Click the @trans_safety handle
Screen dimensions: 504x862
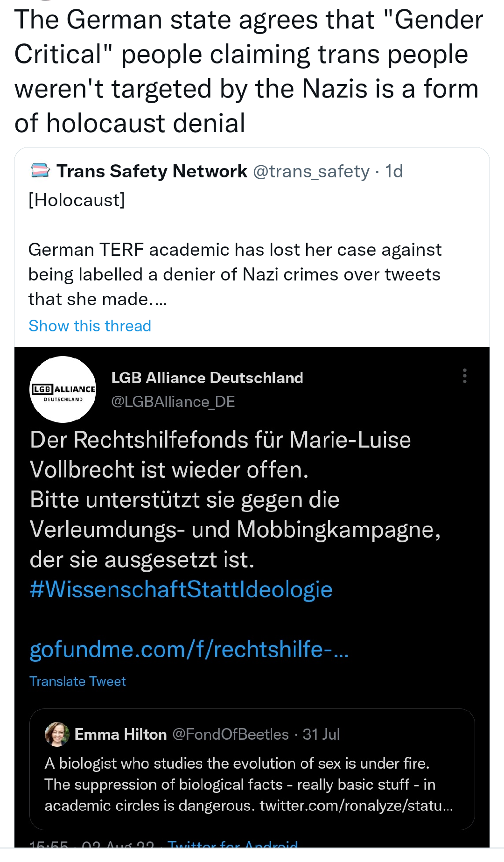[x=311, y=171]
